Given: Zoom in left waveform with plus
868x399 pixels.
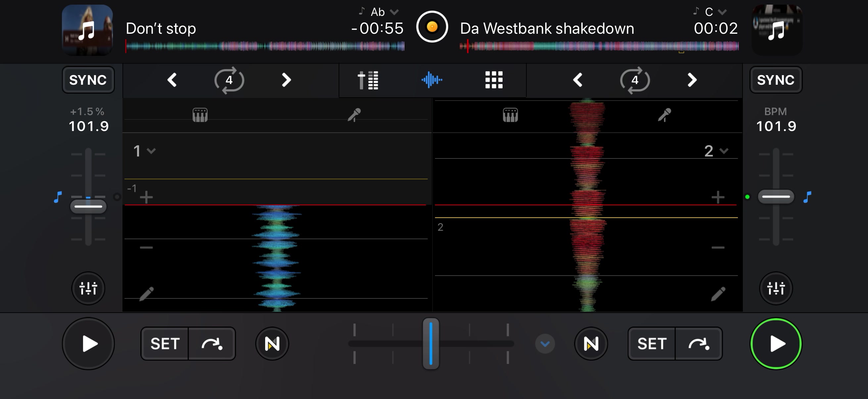Looking at the screenshot, I should pyautogui.click(x=146, y=197).
